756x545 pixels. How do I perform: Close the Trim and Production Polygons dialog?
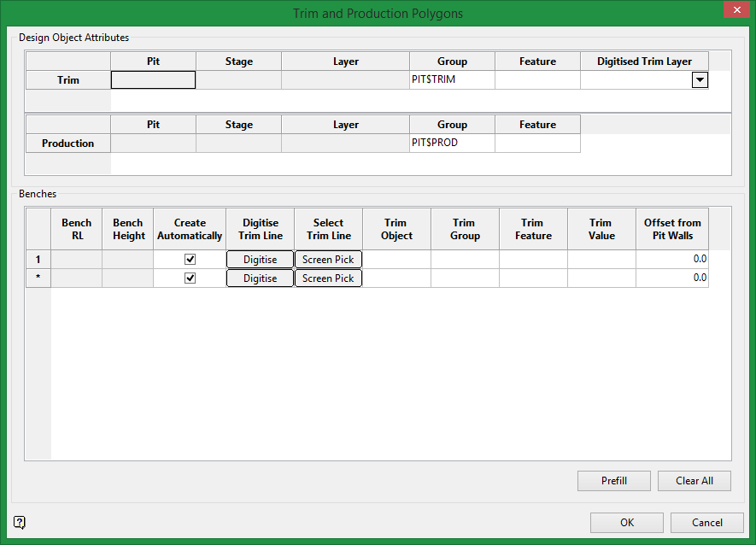pyautogui.click(x=736, y=9)
